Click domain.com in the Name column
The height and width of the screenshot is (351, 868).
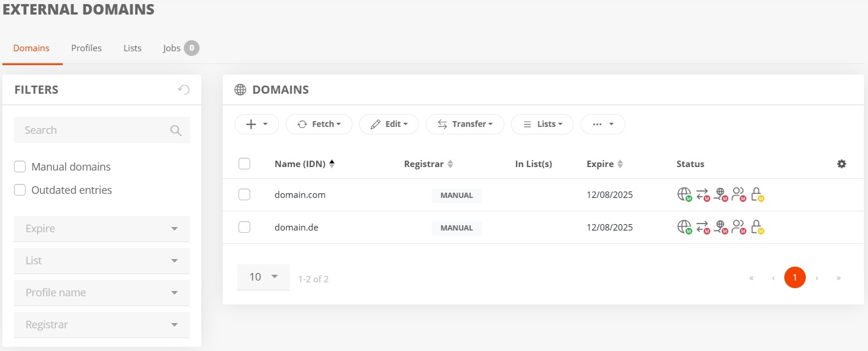tap(300, 195)
